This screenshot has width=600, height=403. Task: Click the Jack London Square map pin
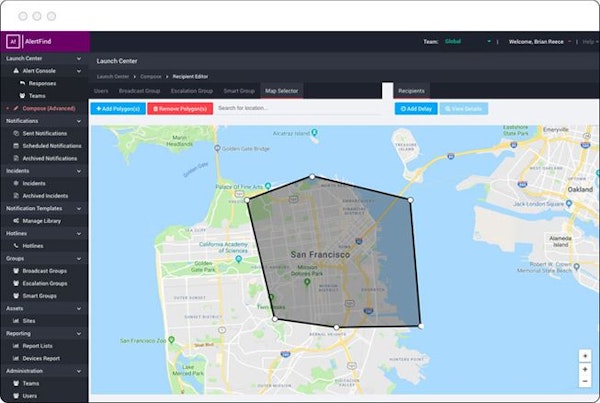click(569, 203)
